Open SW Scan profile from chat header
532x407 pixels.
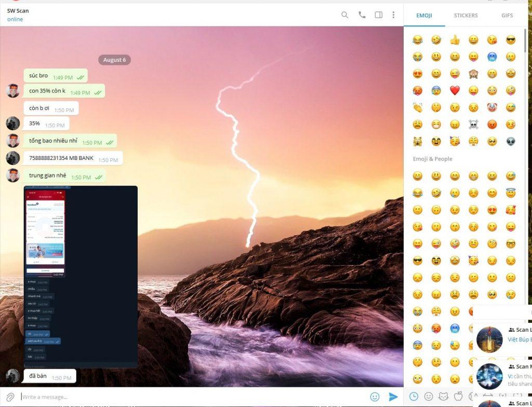pyautogui.click(x=18, y=11)
